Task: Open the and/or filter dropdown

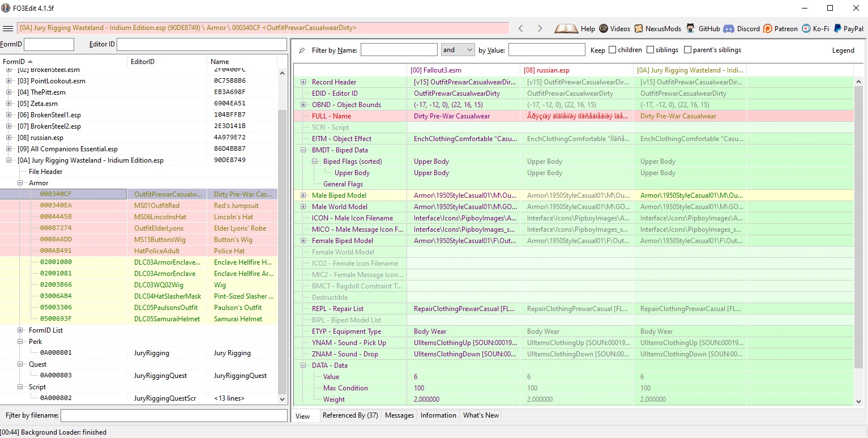Action: coord(457,50)
